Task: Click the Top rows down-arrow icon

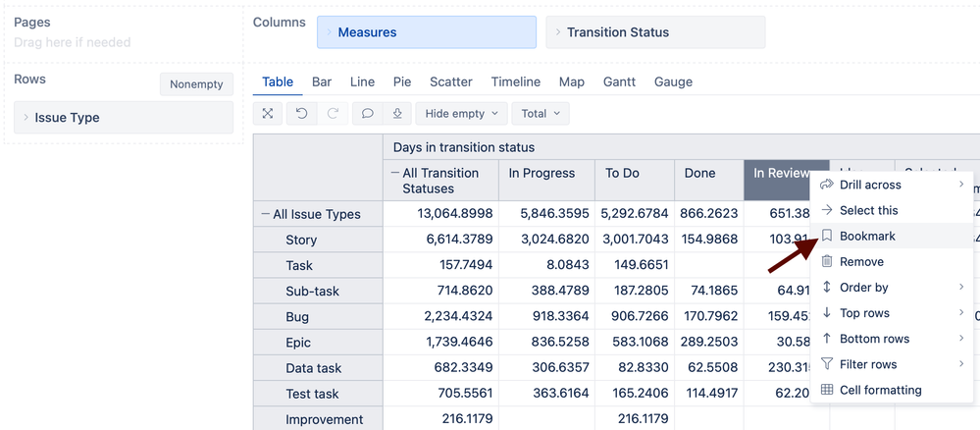Action: pyautogui.click(x=827, y=313)
